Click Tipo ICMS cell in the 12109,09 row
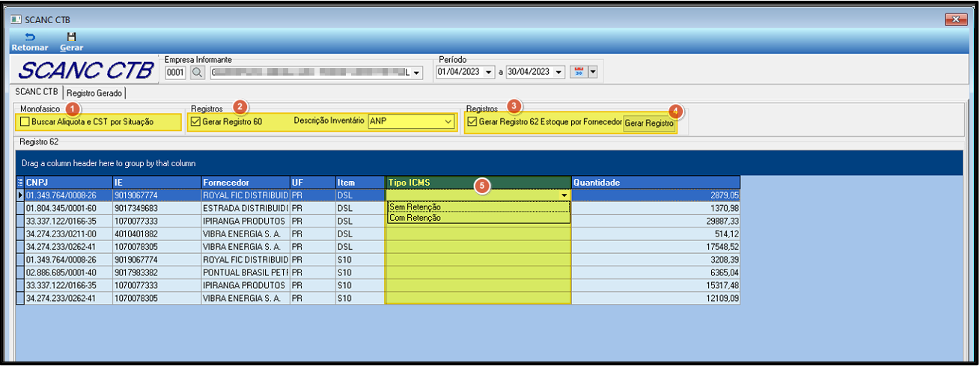The image size is (980, 366). [x=478, y=298]
